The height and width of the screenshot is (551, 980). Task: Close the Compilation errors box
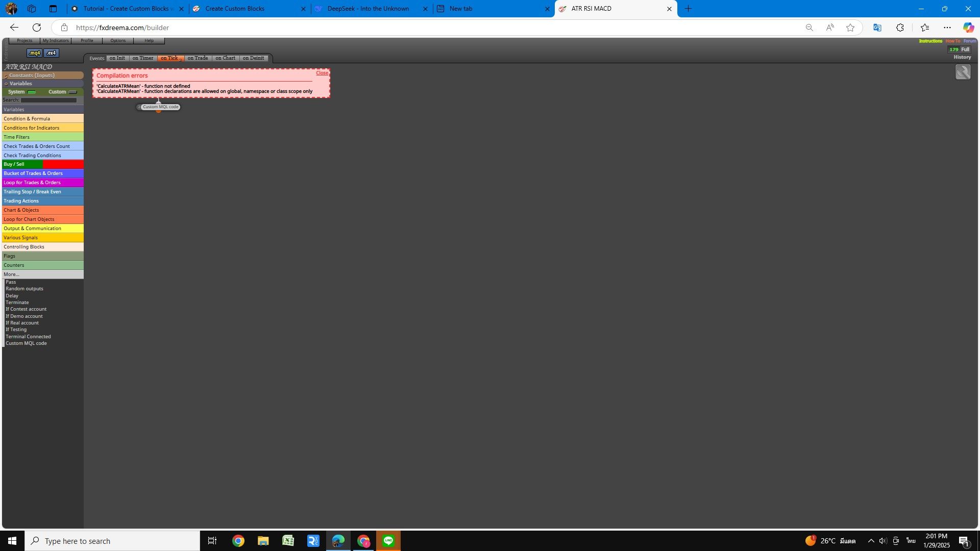(322, 73)
